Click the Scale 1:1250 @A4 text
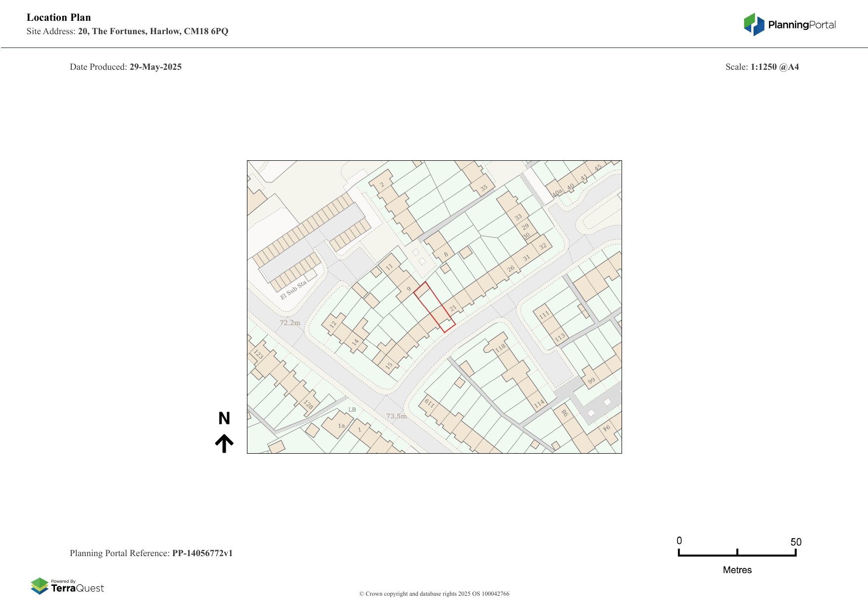The width and height of the screenshot is (868, 614). click(762, 67)
